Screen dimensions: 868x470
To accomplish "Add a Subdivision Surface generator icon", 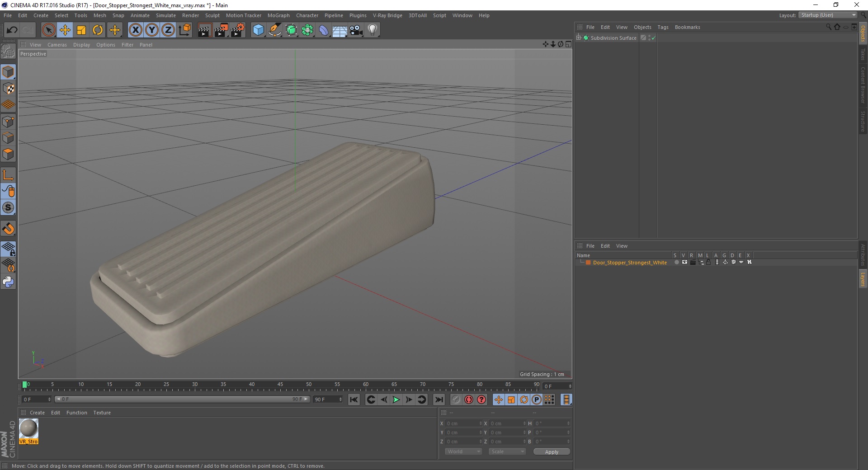I will tap(292, 30).
